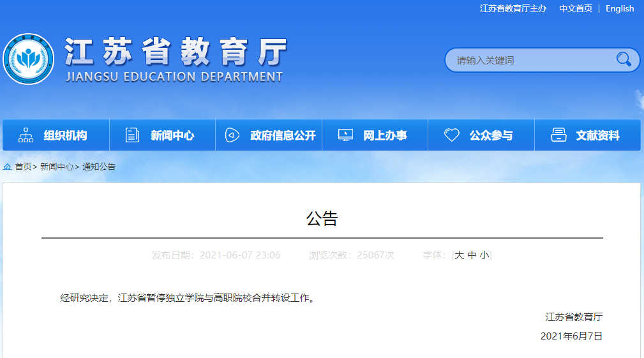Click JIANGSU EDUCATION DEPARTMENT subtitle text

174,77
